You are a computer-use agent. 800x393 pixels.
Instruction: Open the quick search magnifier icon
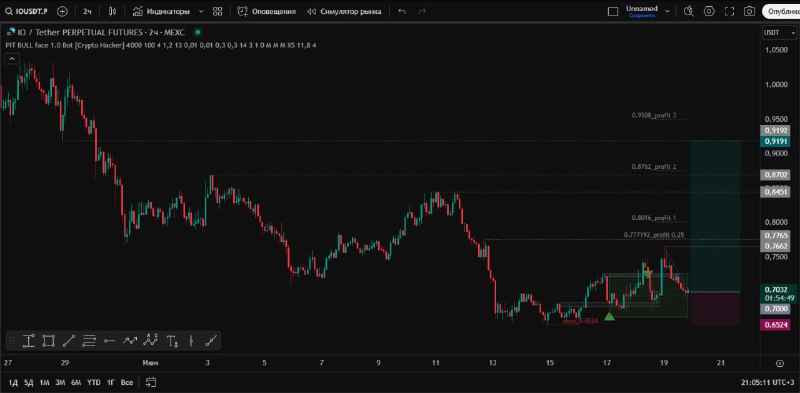[x=688, y=11]
